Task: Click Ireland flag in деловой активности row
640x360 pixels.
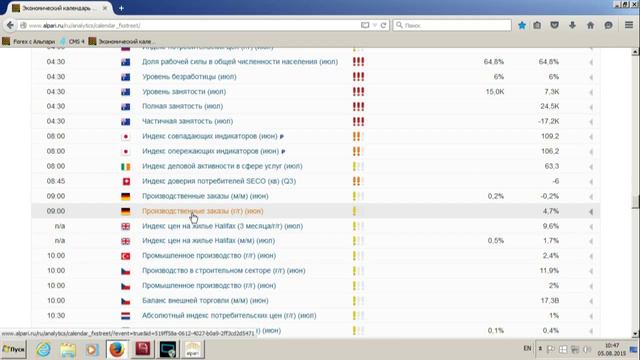Action: coord(126,167)
